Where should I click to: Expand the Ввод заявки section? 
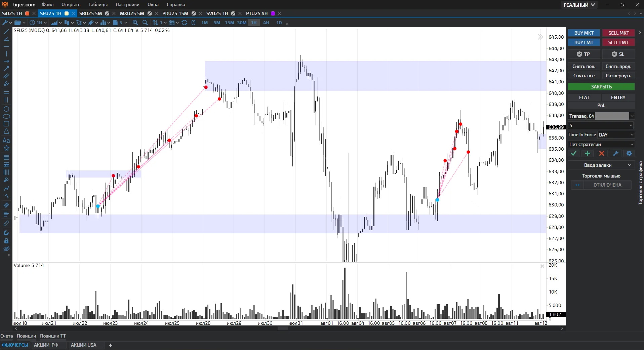pyautogui.click(x=601, y=165)
